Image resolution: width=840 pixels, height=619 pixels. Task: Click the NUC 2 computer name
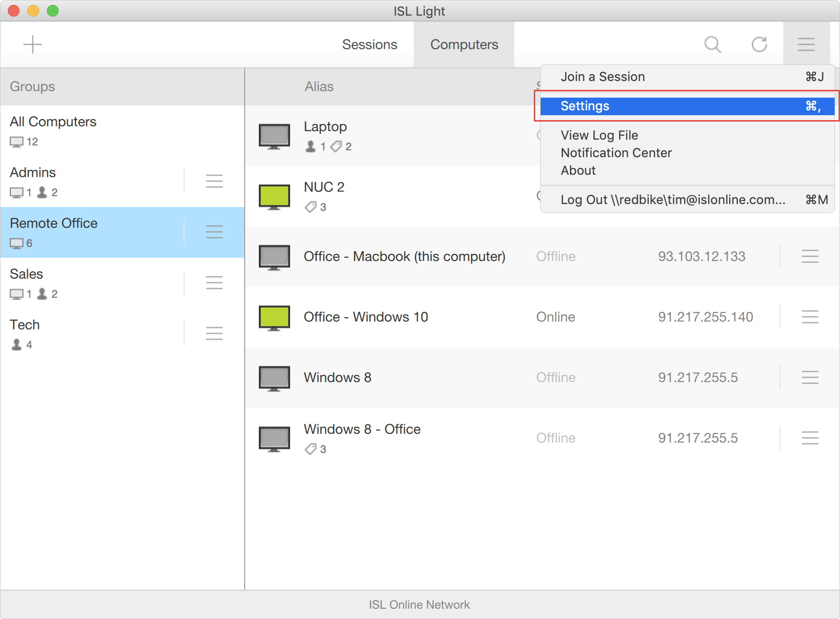coord(324,187)
